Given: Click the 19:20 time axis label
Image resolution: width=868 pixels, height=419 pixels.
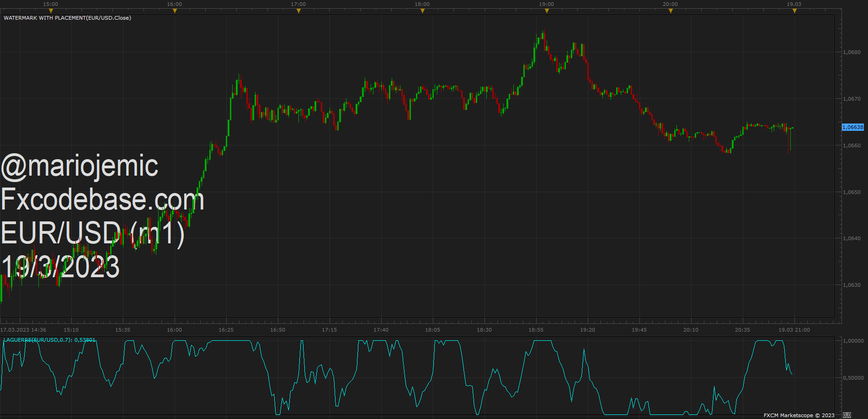Looking at the screenshot, I should pos(587,330).
